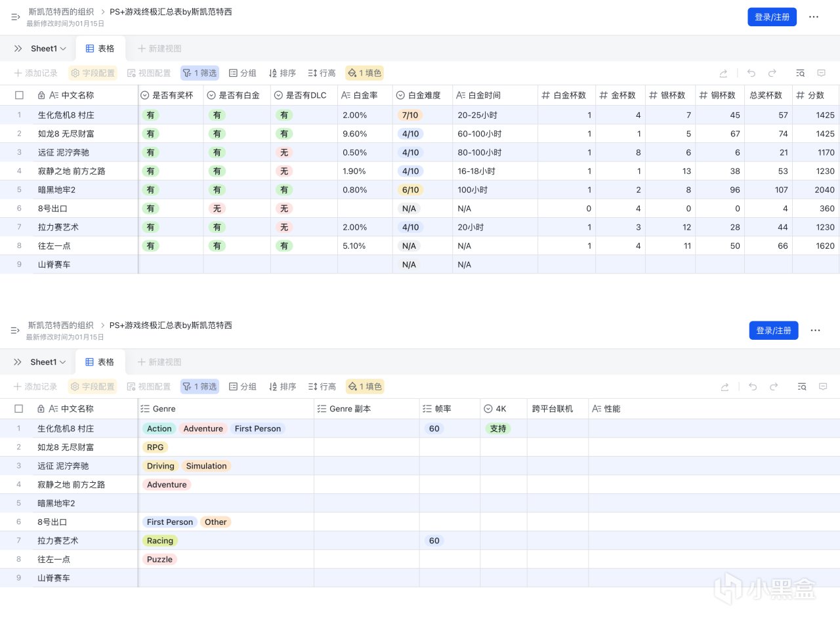Image resolution: width=840 pixels, height=620 pixels.
Task: Open 分组 grouping in the upper window
Action: [x=243, y=73]
